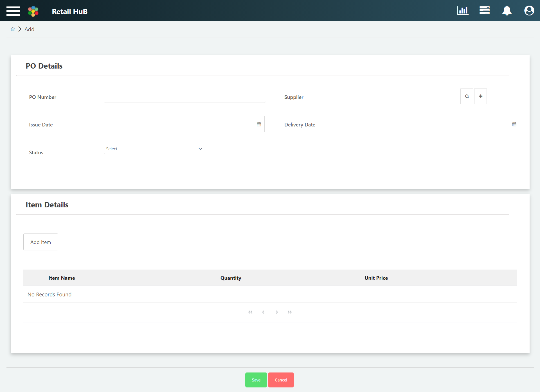Open the user profile icon
Viewport: 540px width, 392px height.
529,11
